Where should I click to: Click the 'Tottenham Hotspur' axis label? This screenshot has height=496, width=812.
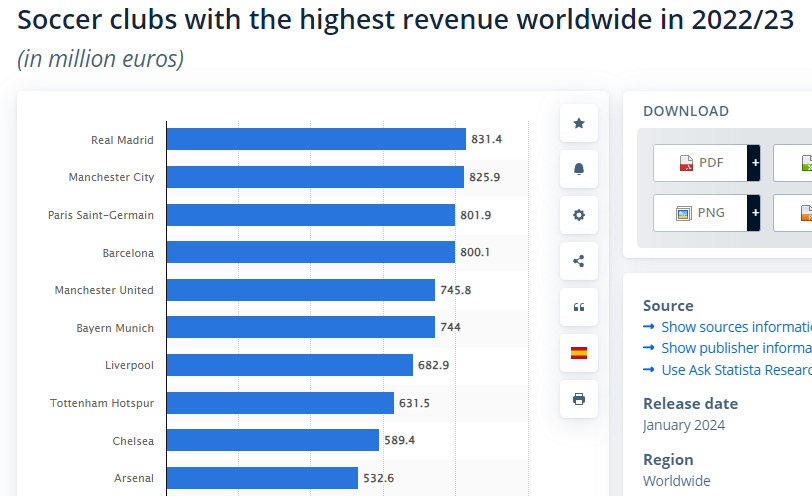click(102, 403)
